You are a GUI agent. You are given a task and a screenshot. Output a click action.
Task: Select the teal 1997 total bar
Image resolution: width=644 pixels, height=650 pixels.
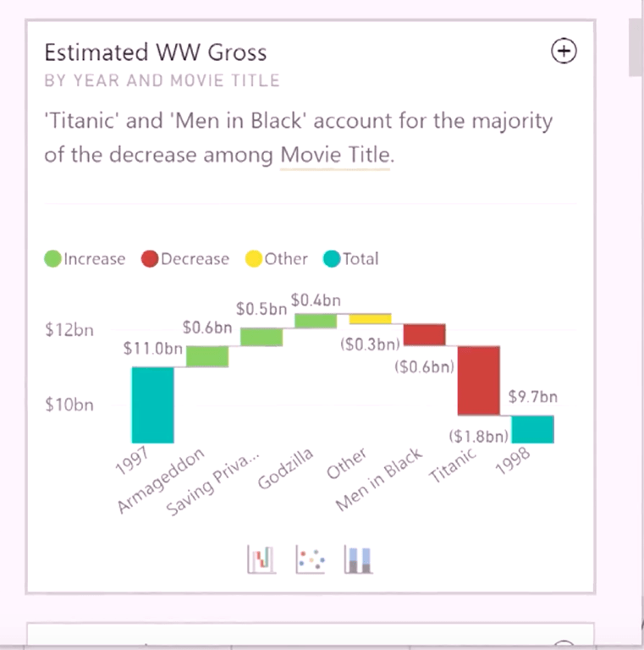point(152,405)
